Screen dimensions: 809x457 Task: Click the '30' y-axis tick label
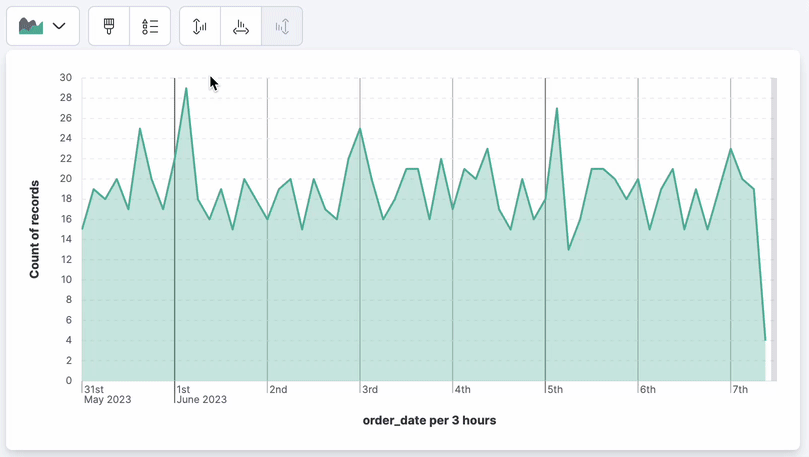[x=65, y=78]
